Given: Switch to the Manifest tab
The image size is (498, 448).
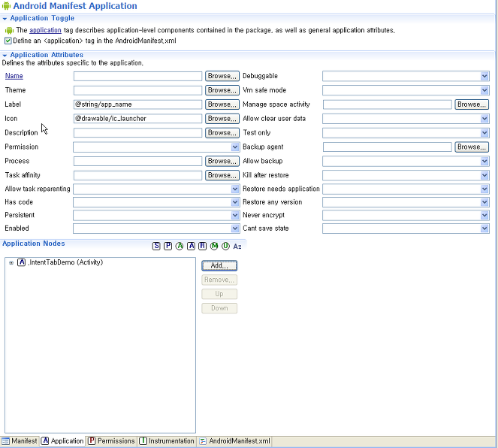Looking at the screenshot, I should pyautogui.click(x=20, y=441).
